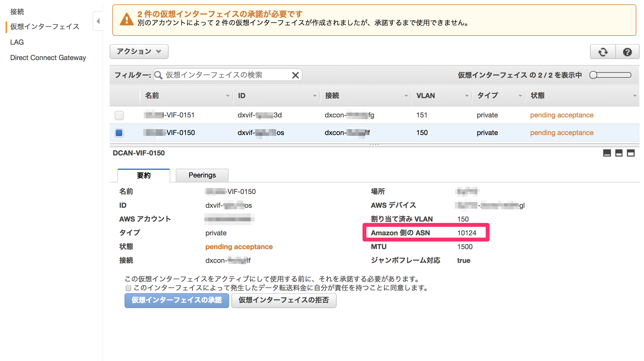Click the DCAN-VIF-0150 detail heading

point(139,153)
